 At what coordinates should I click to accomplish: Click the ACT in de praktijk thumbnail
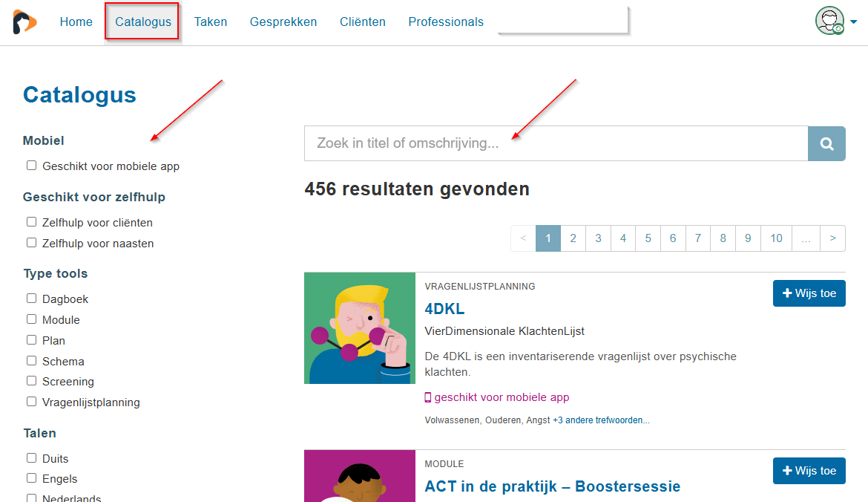click(360, 476)
